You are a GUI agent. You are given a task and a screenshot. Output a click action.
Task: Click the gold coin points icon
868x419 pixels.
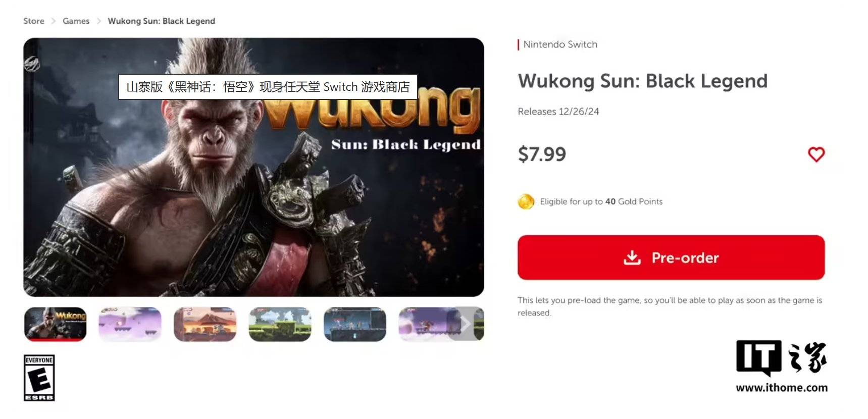[526, 201]
